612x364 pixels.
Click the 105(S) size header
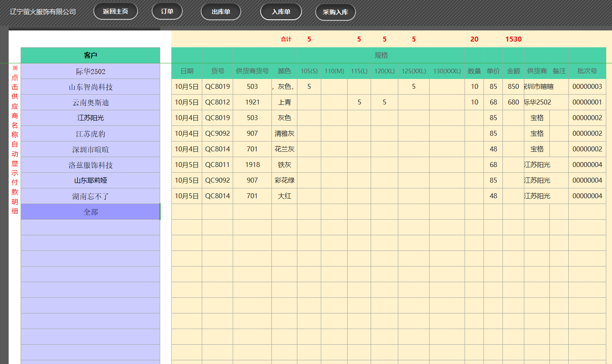[309, 71]
